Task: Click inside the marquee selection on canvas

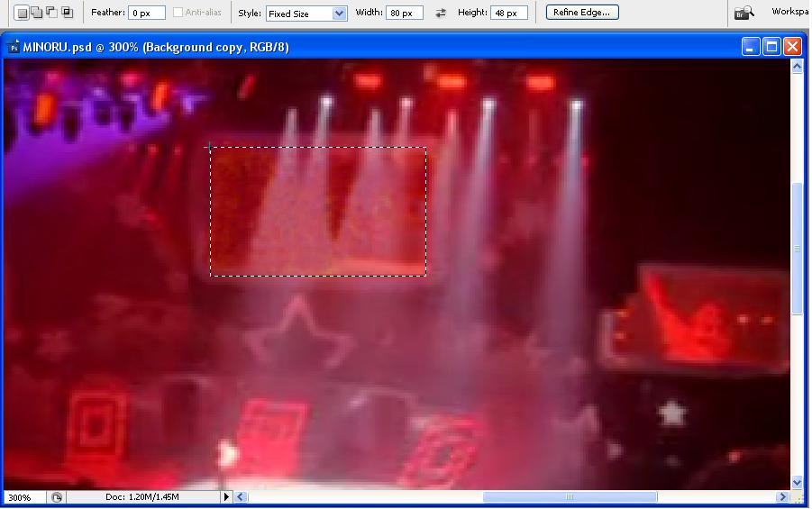Action: coord(318,212)
